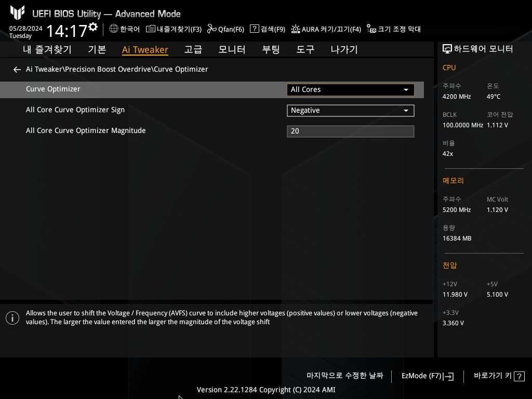Click the CPU frequency 4200 MHz value
Screen dimensions: 532x399
point(457,97)
